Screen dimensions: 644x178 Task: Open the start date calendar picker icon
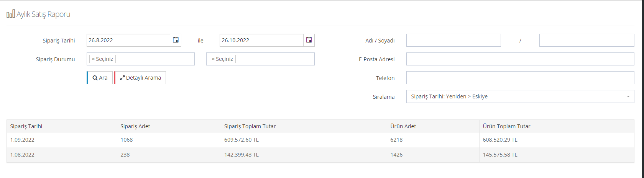coord(176,40)
